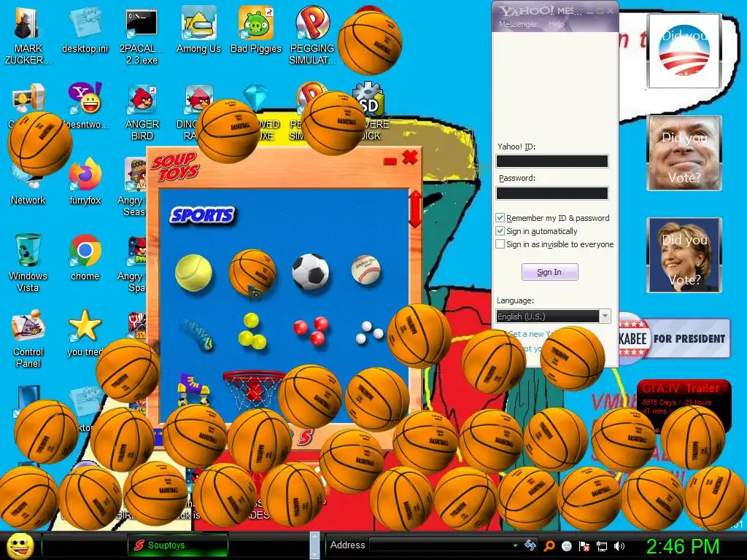Image resolution: width=747 pixels, height=560 pixels.
Task: Click the 2:46 PM taskbar clock
Action: (682, 545)
